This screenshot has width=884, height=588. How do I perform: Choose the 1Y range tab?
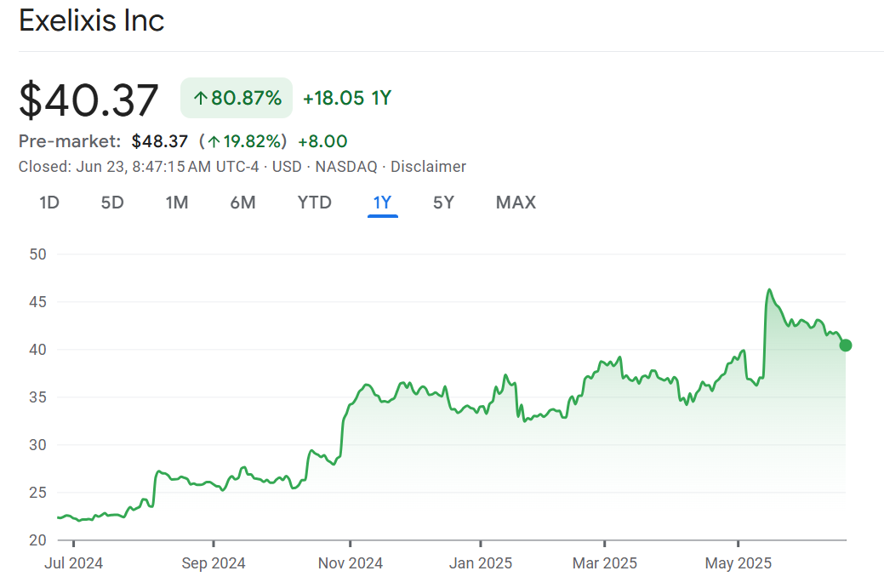(x=382, y=203)
